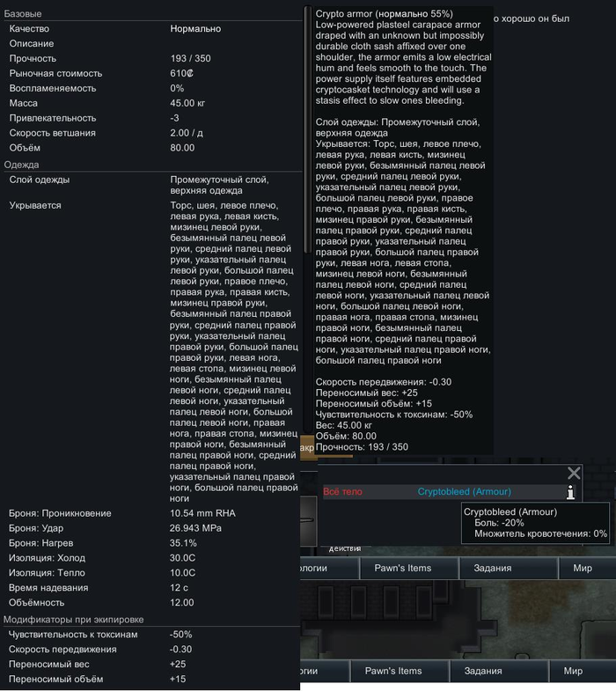
Task: Open the 'Описание' row in Базовые section
Action: tap(152, 44)
